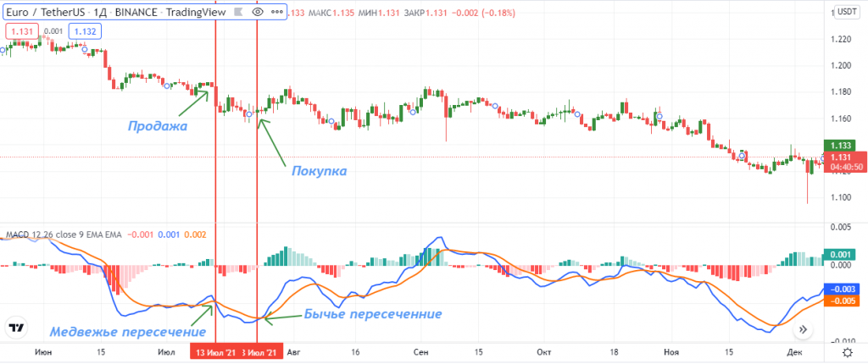Click the Окт label on time axis

point(543,352)
